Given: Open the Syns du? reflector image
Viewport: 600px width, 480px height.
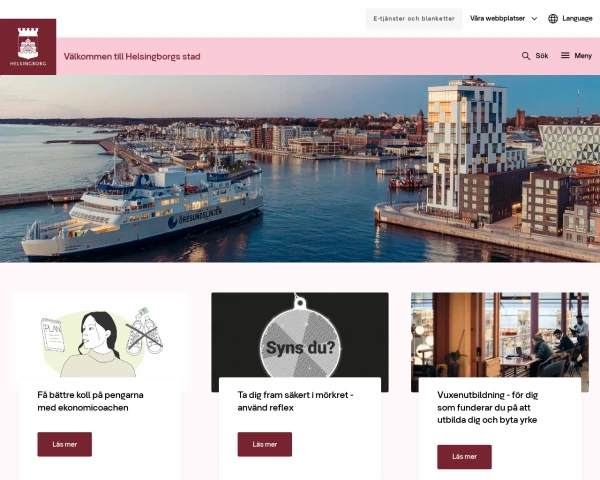Looking at the screenshot, I should click(x=300, y=335).
